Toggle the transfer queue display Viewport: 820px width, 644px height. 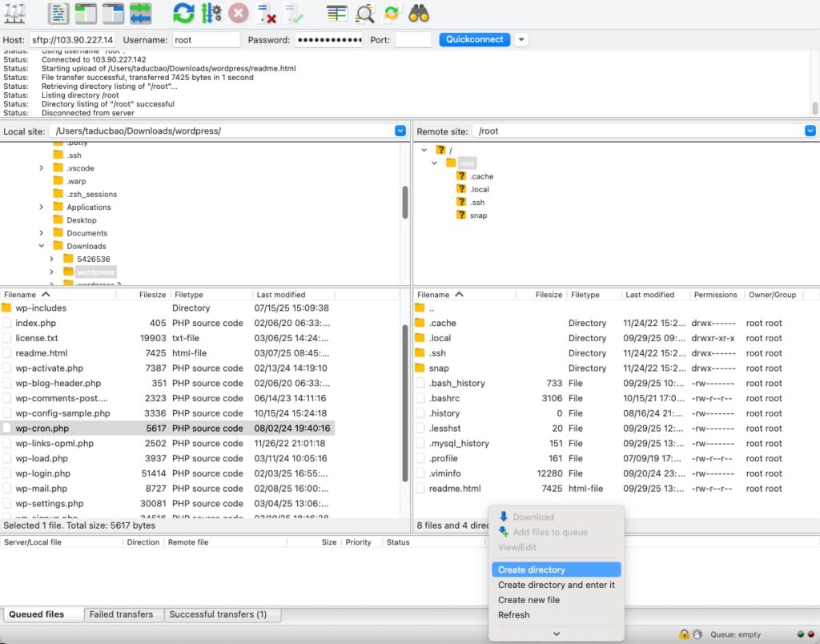coord(140,13)
